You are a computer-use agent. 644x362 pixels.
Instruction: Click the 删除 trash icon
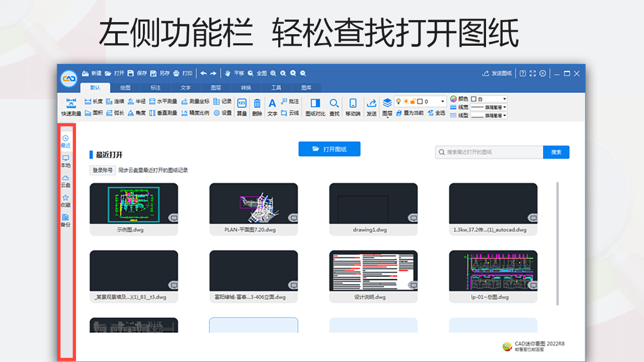coord(257,107)
